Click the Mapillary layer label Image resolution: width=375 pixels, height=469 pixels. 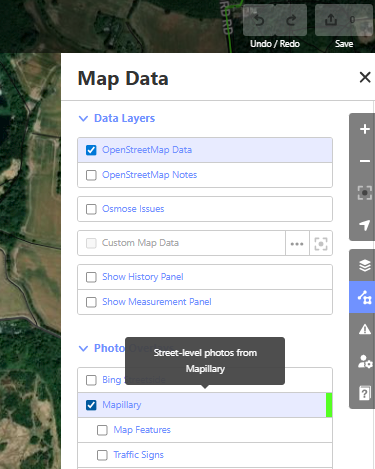tap(122, 405)
